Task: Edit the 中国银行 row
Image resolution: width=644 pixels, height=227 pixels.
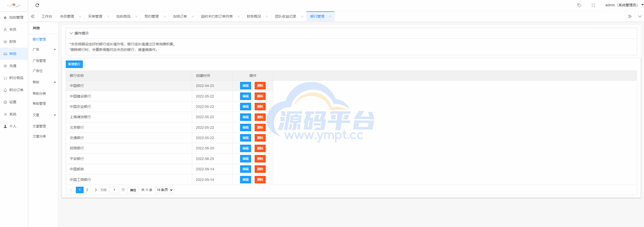Action: click(246, 86)
